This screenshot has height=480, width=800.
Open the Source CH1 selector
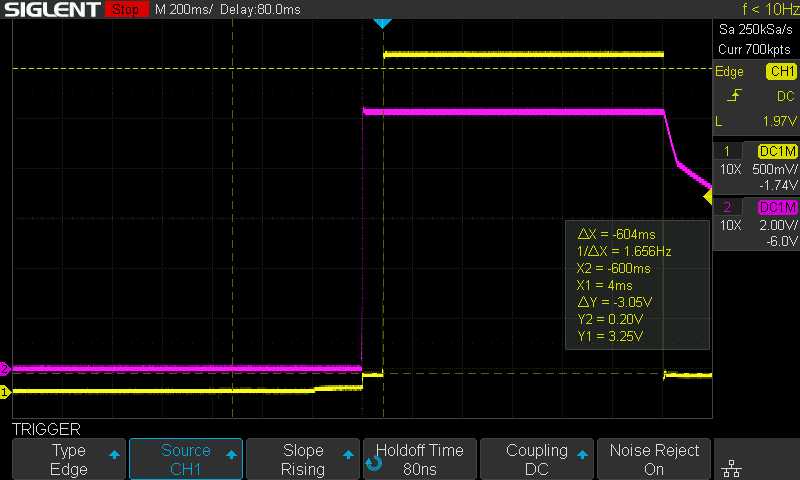coord(186,460)
